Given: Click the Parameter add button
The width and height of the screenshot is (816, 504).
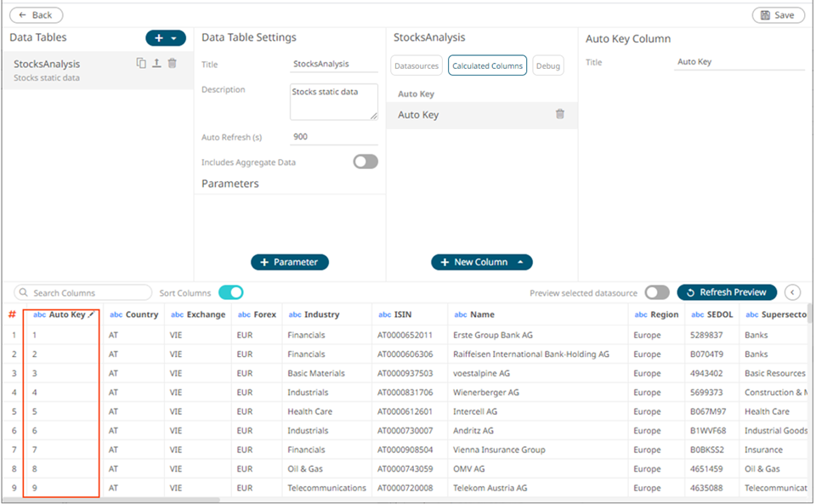Looking at the screenshot, I should point(289,262).
